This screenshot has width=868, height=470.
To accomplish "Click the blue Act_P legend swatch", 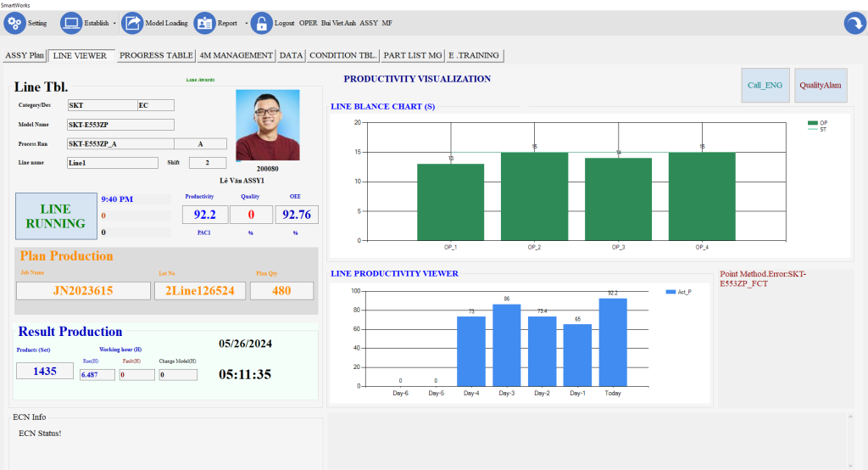I will tap(670, 292).
